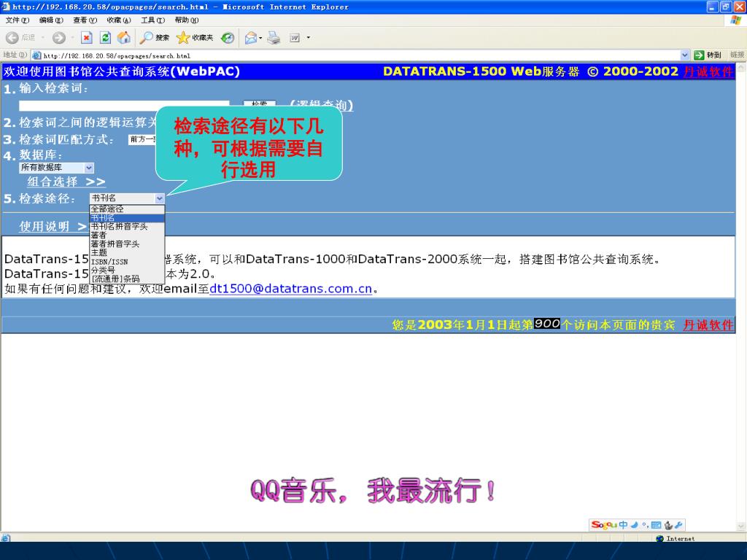747x560 pixels.
Task: Select 著者 option in search path list
Action: click(x=127, y=236)
